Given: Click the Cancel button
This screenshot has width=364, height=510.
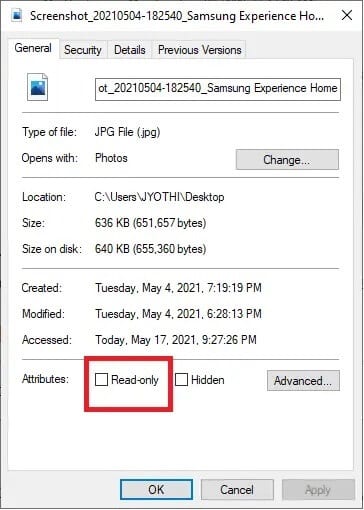Looking at the screenshot, I should coord(237,490).
